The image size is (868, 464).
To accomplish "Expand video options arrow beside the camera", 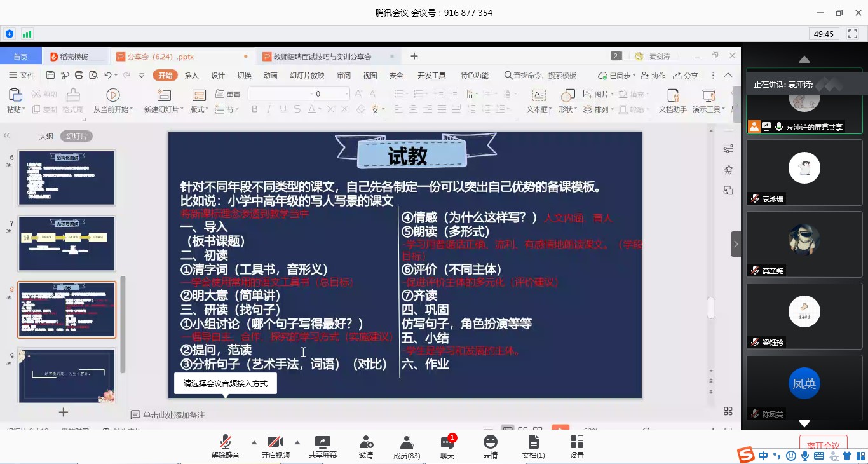I will point(297,442).
